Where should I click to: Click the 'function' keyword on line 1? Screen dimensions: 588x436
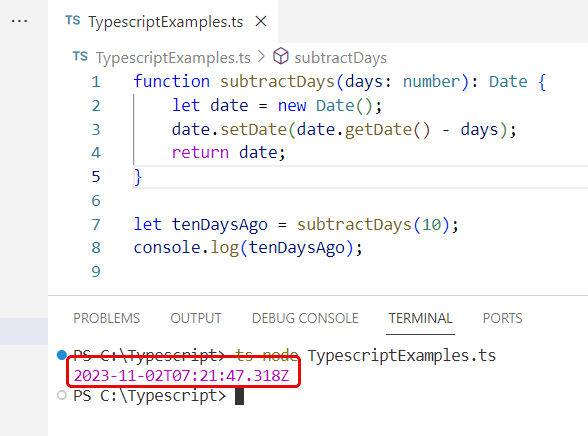click(x=172, y=81)
